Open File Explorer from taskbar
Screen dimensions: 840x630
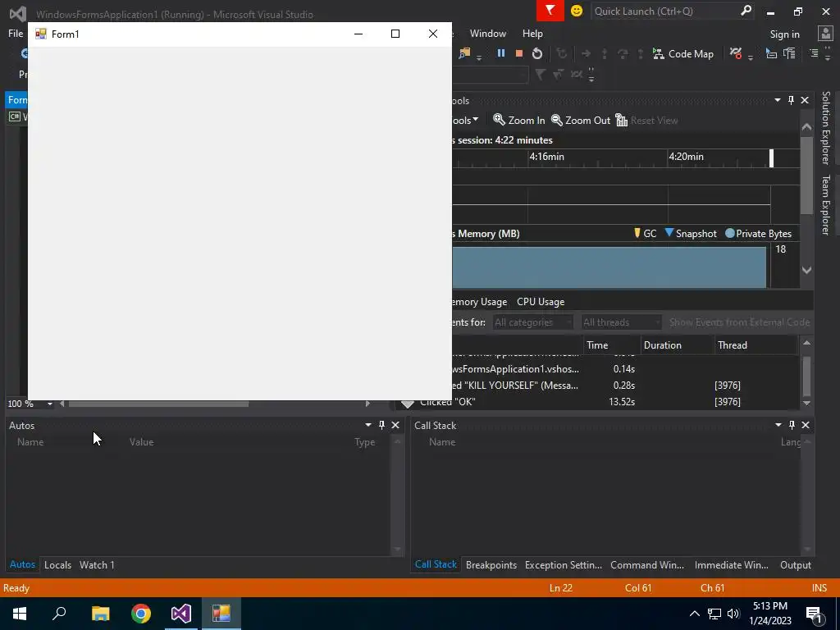100,614
